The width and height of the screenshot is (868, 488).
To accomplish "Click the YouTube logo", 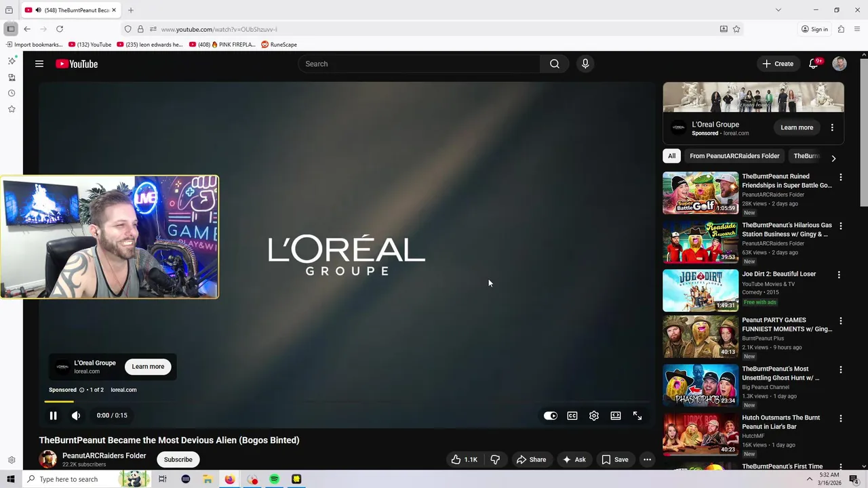I will click(77, 64).
